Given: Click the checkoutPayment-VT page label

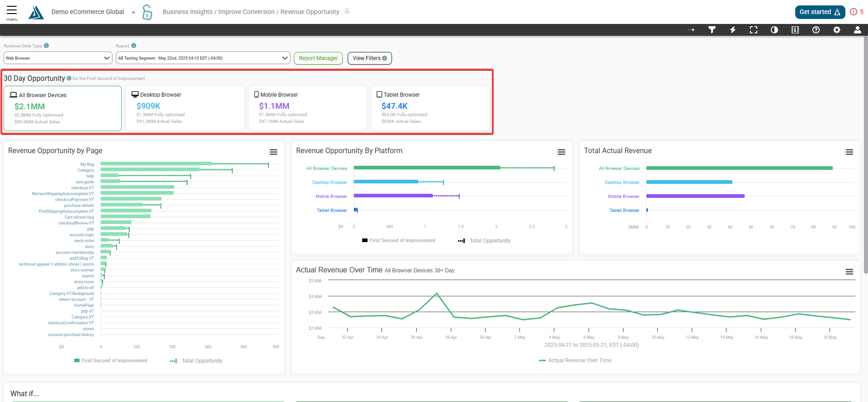Looking at the screenshot, I should [x=75, y=200].
